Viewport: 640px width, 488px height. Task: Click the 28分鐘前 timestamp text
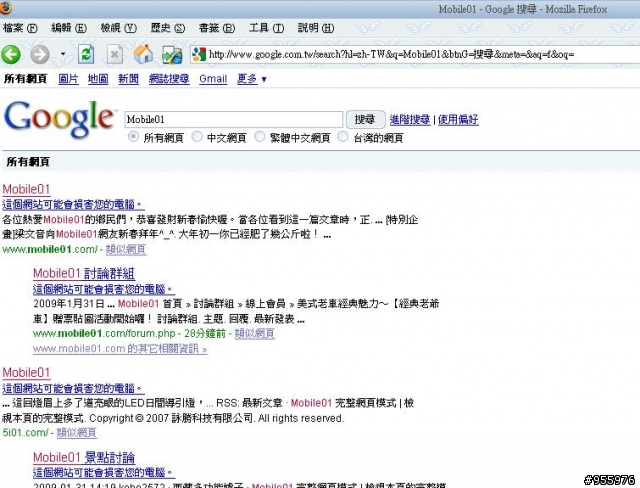pyautogui.click(x=205, y=333)
